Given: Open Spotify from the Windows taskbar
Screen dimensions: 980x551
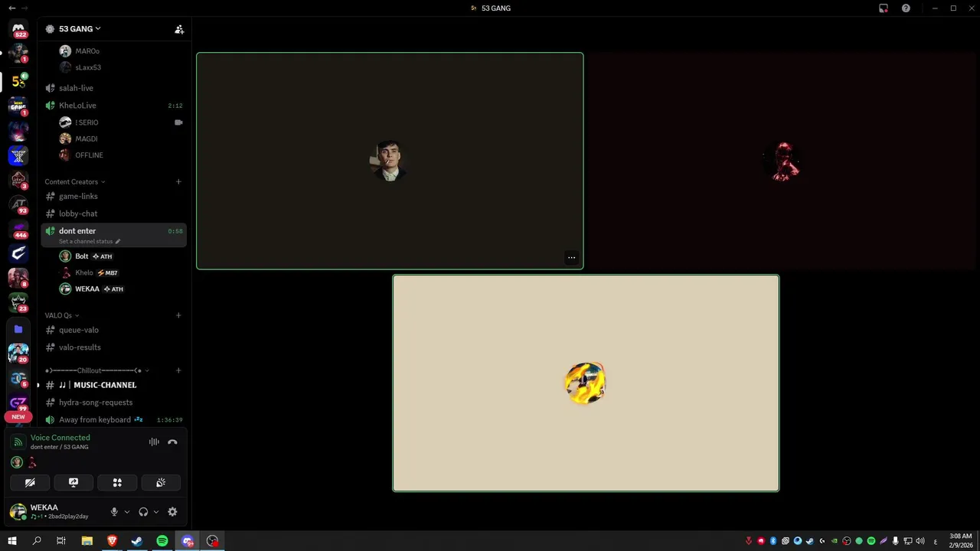Looking at the screenshot, I should click(162, 541).
